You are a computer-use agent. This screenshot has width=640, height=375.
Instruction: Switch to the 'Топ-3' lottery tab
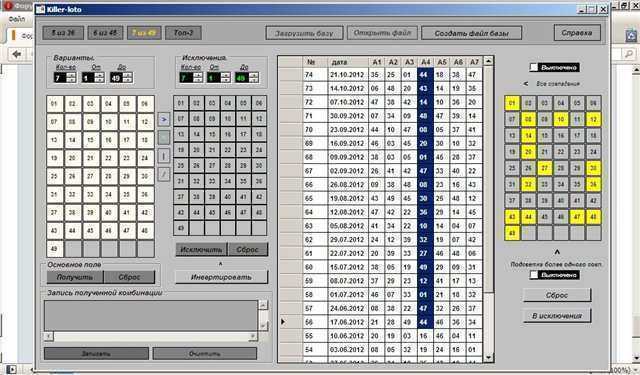183,33
